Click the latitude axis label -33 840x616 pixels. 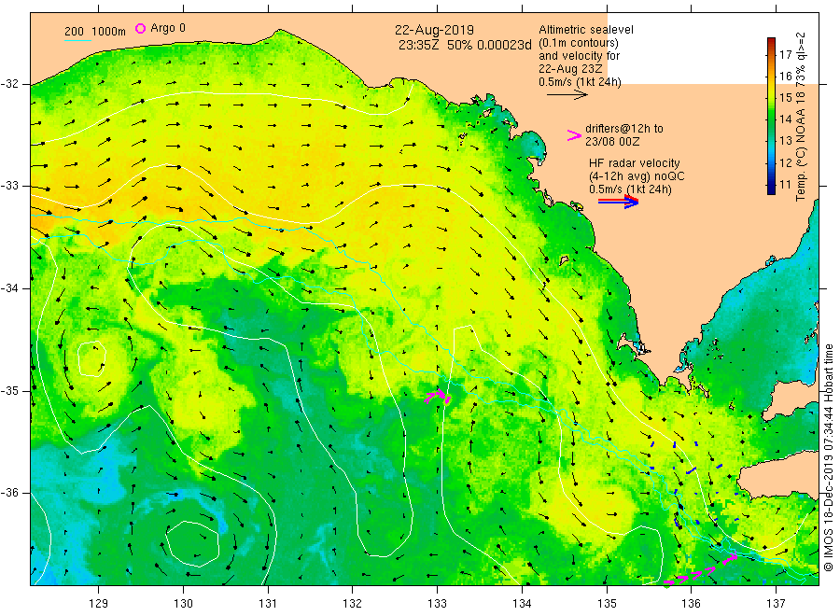click(9, 186)
